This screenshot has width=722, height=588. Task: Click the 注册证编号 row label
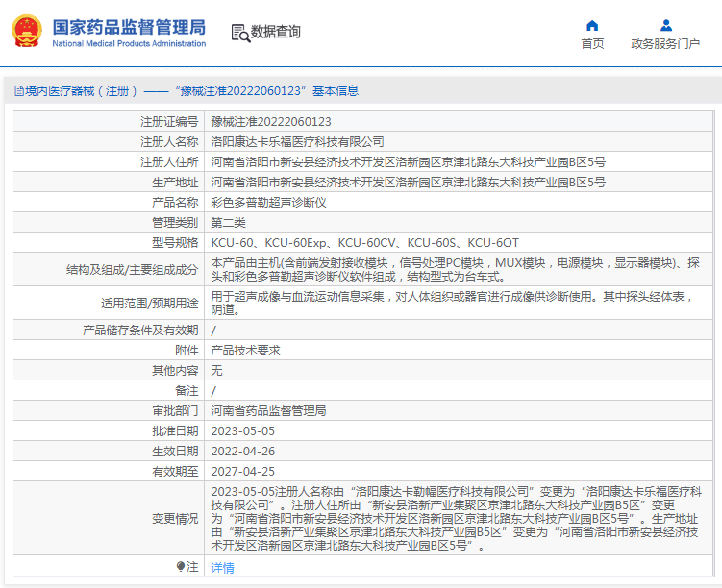click(x=169, y=122)
